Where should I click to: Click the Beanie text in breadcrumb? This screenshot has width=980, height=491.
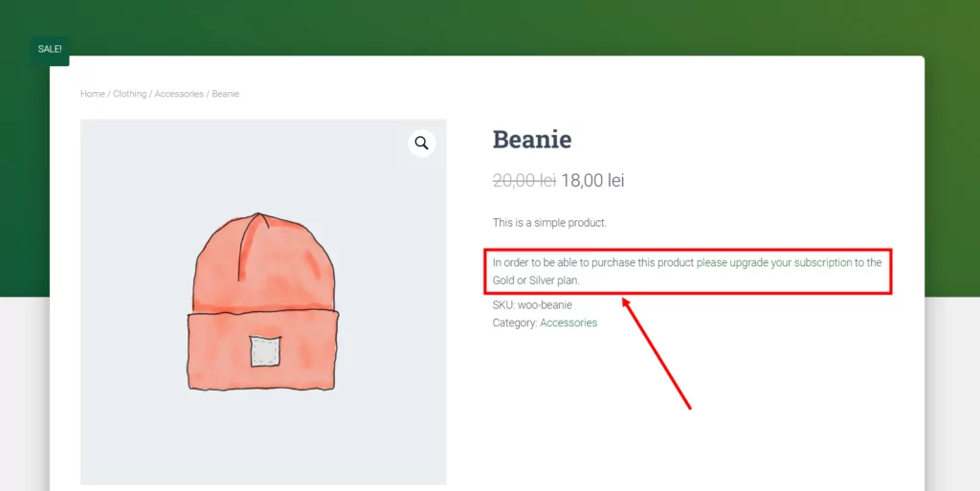pyautogui.click(x=226, y=94)
